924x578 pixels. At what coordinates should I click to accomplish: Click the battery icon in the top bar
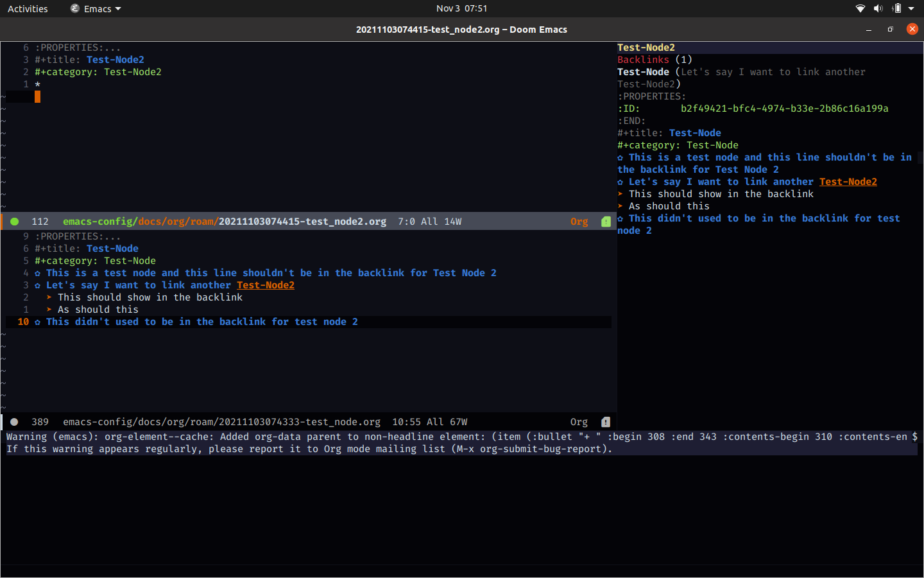[896, 8]
